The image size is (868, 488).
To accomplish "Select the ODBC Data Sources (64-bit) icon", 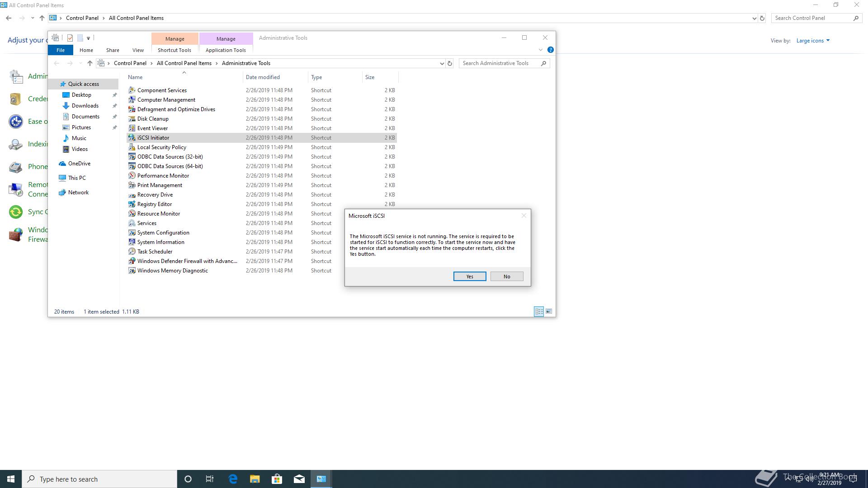I will pyautogui.click(x=132, y=166).
